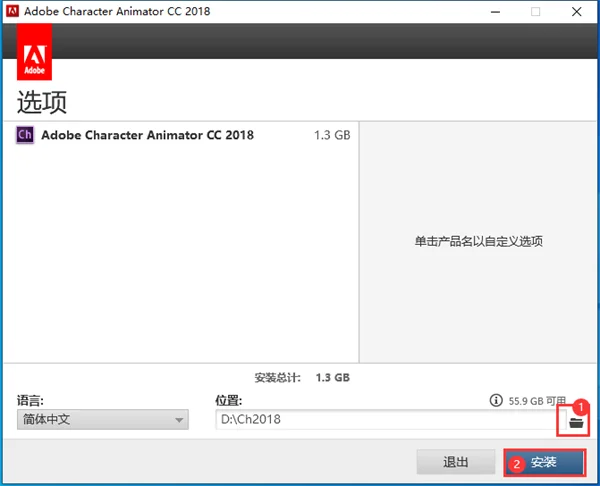This screenshot has width=600, height=486.
Task: Click the 单击产品名以自定义选项 hint text
Action: pyautogui.click(x=478, y=241)
